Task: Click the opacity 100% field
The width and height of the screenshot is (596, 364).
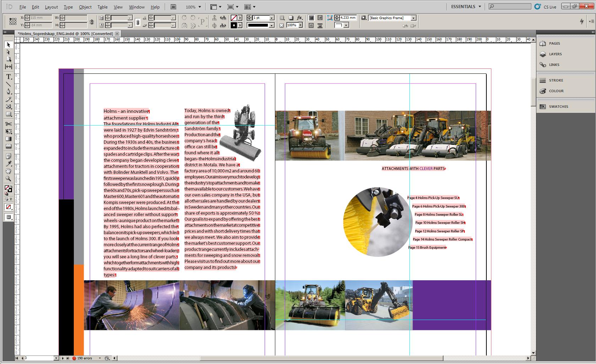Action: coord(292,25)
